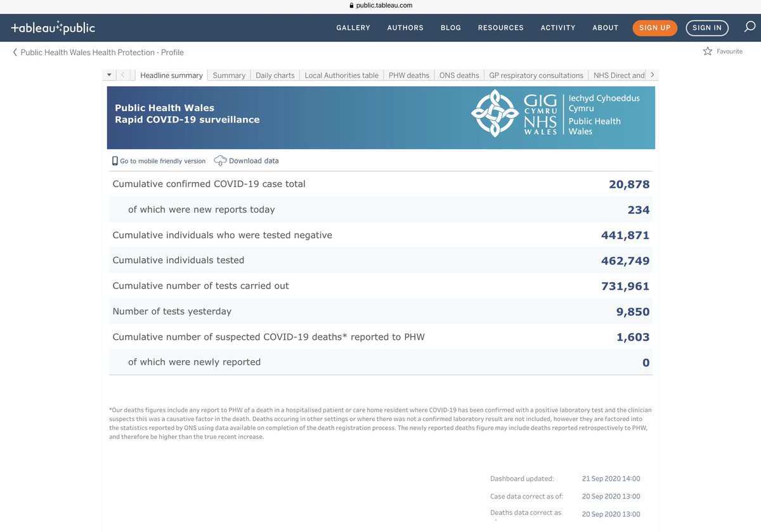
Task: Switch to the ONS deaths tab
Action: (x=459, y=75)
